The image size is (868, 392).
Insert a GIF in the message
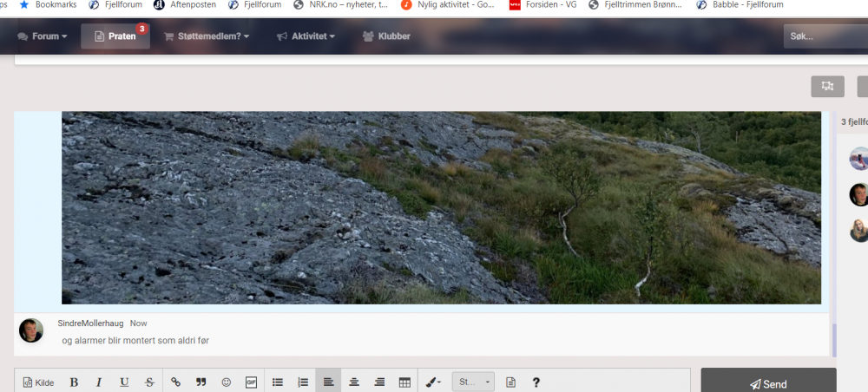[252, 382]
